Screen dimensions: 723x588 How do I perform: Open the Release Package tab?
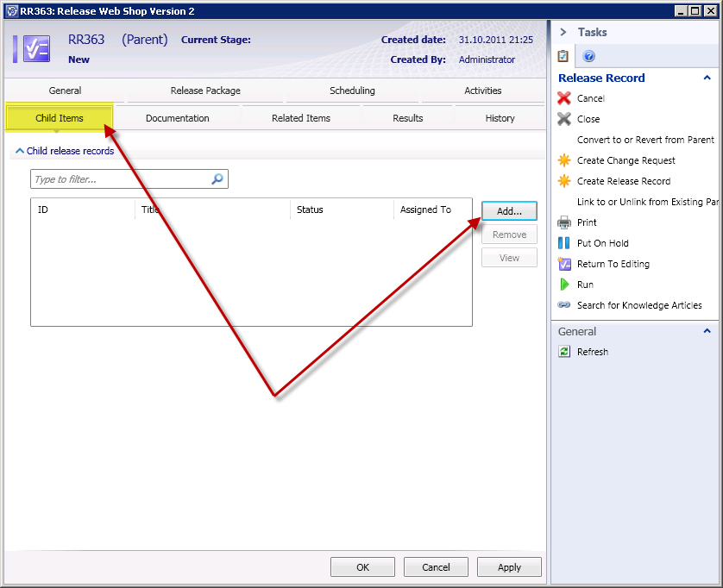(x=205, y=91)
